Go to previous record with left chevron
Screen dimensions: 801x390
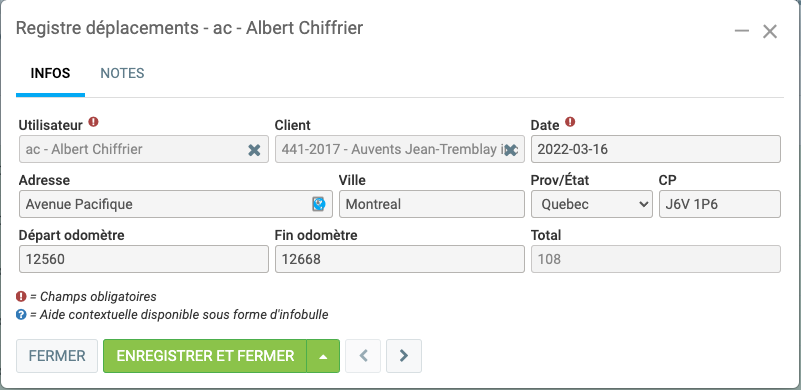pos(363,356)
